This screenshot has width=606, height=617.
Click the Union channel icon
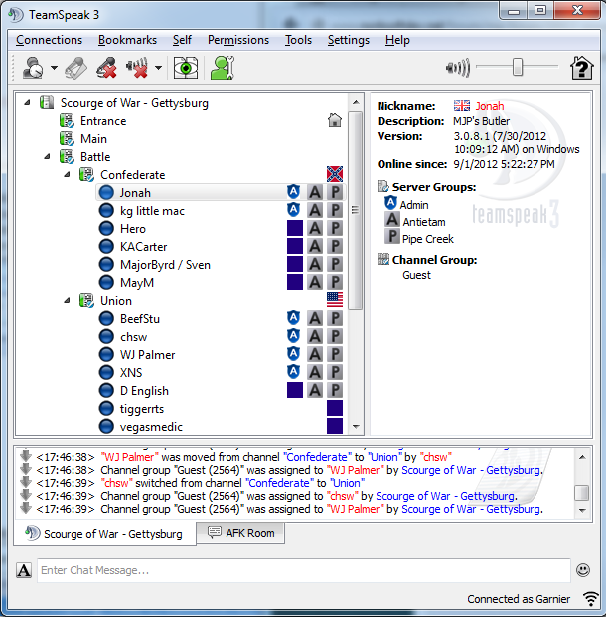tap(87, 301)
